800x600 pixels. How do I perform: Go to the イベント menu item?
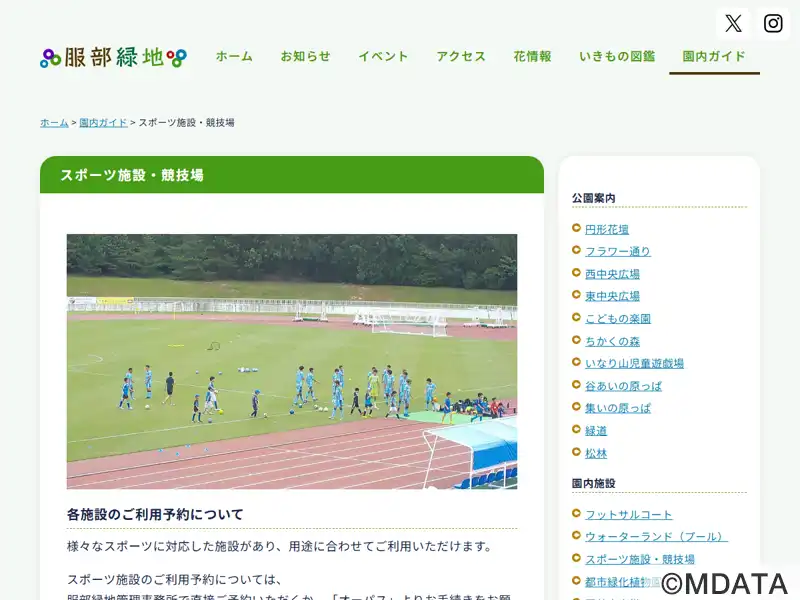383,56
